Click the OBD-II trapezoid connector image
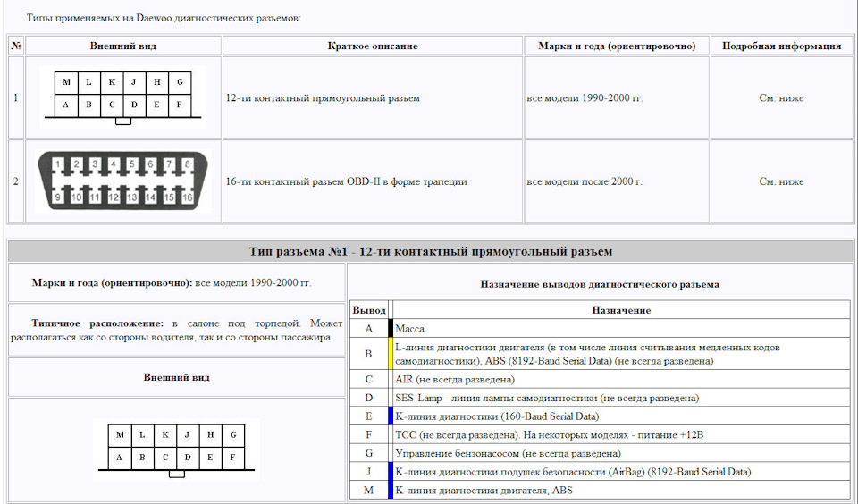The width and height of the screenshot is (858, 504). click(x=122, y=181)
